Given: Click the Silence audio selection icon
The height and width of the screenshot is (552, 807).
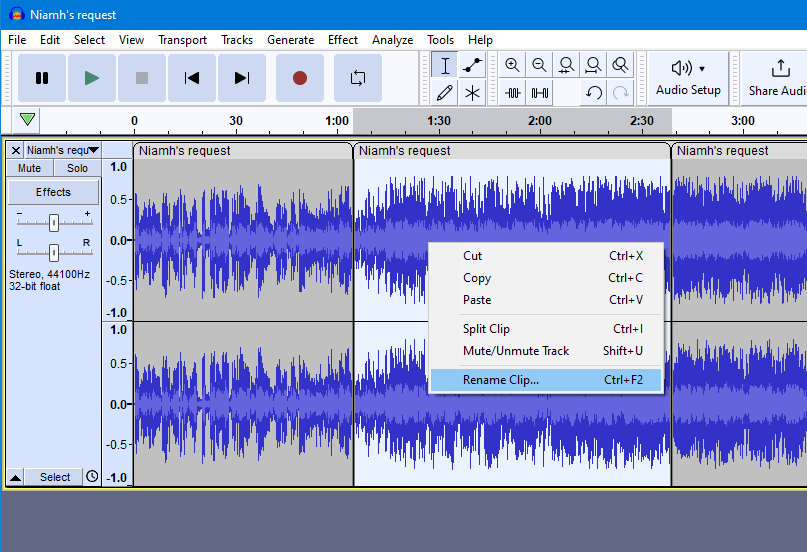Looking at the screenshot, I should point(540,93).
